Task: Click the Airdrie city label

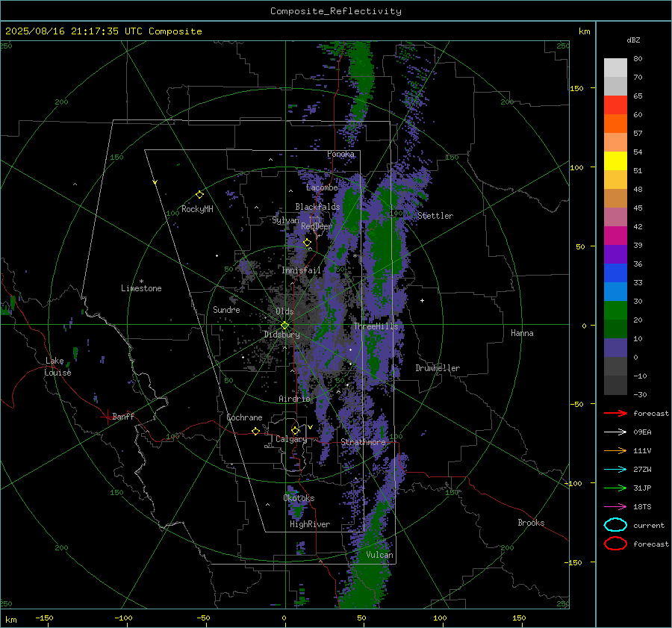Action: [294, 399]
